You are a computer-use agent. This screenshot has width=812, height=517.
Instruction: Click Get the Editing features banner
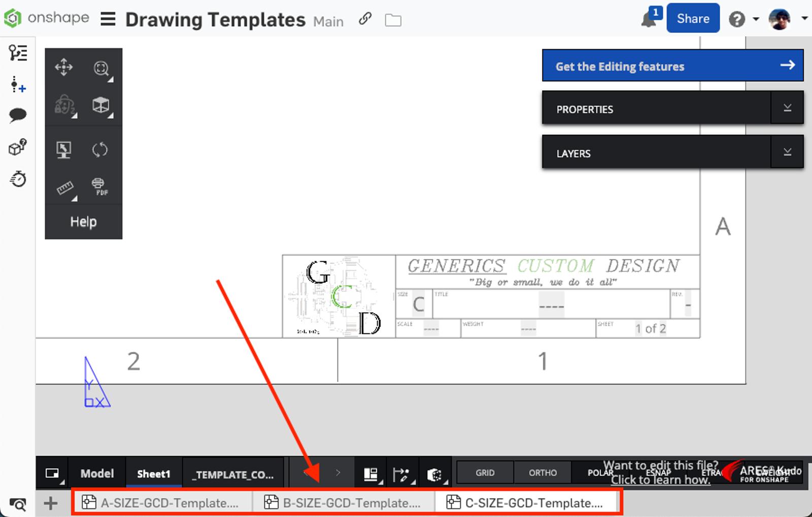pos(672,65)
